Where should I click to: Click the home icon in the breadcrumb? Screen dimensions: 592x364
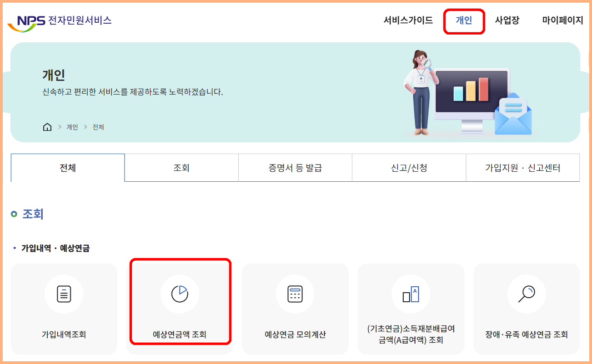(47, 127)
